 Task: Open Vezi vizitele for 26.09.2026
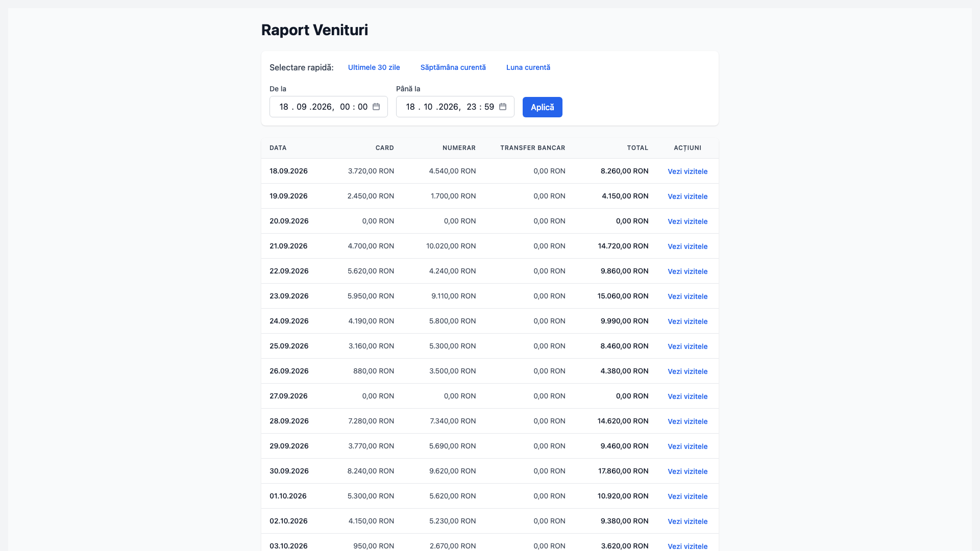point(688,371)
